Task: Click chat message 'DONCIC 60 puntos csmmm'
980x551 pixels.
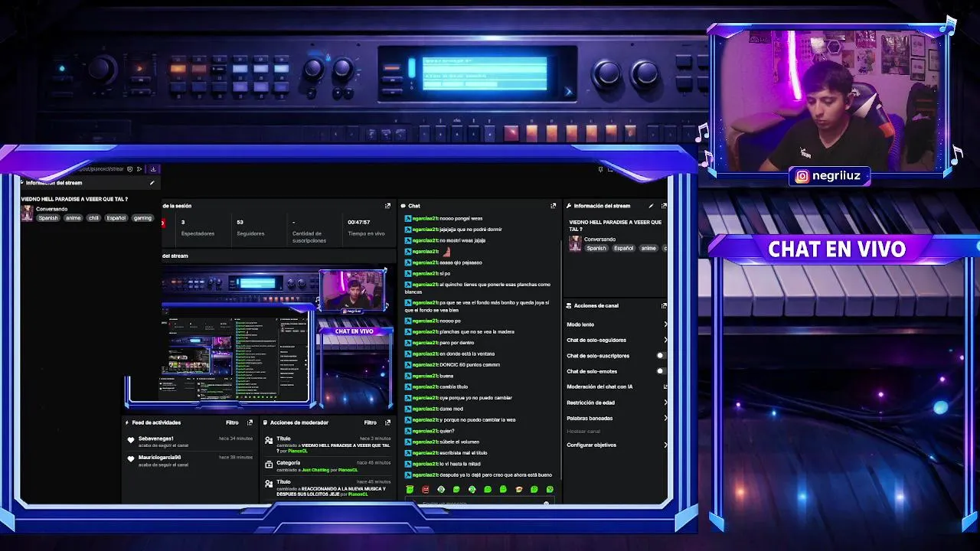Action: pyautogui.click(x=469, y=365)
